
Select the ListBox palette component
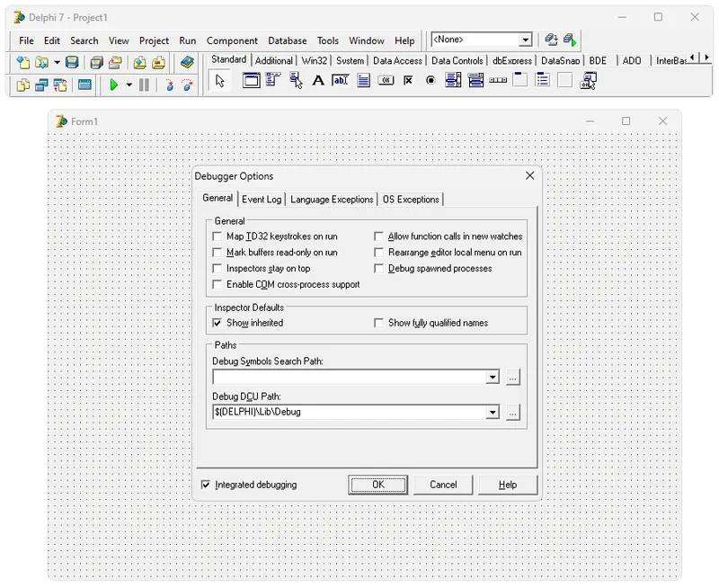click(x=453, y=81)
